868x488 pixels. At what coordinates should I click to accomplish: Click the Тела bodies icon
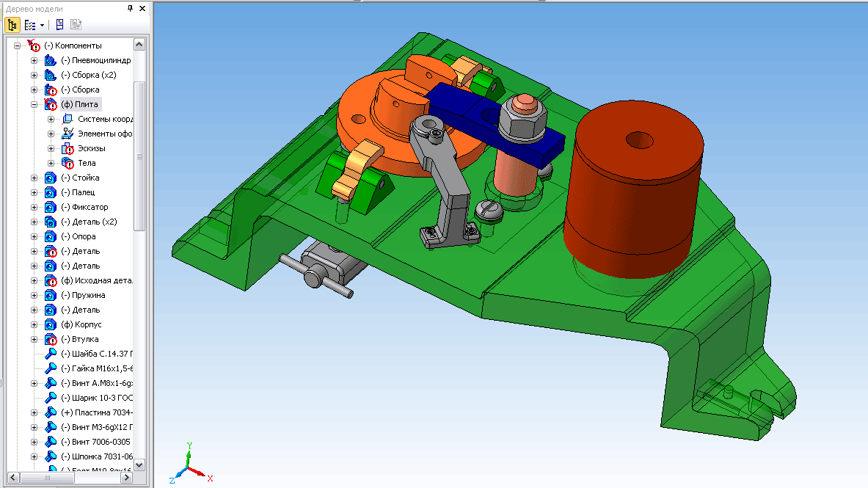point(68,163)
